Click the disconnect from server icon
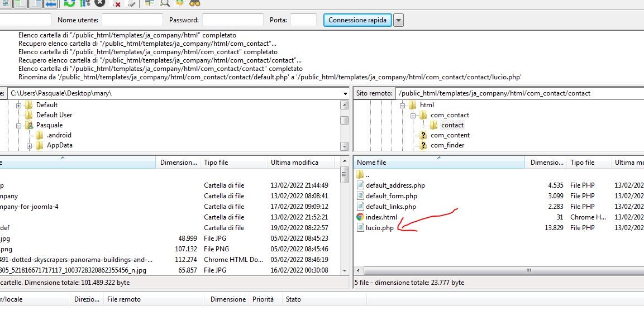 tap(116, 3)
